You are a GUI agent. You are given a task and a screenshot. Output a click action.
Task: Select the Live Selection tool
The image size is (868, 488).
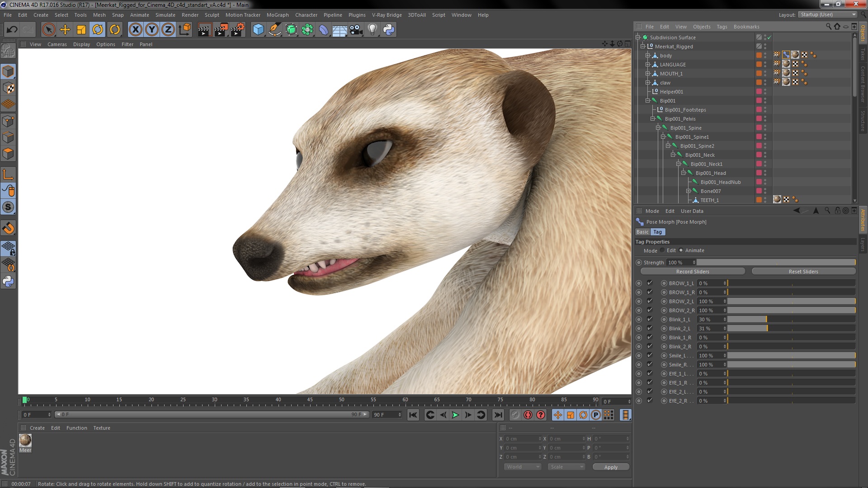[x=48, y=30]
